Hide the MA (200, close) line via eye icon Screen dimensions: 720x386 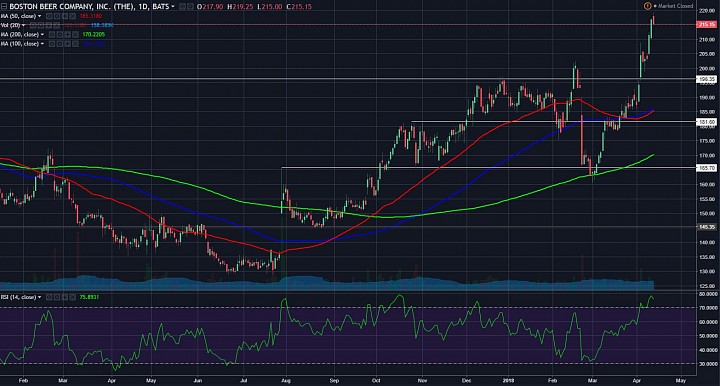click(x=51, y=34)
